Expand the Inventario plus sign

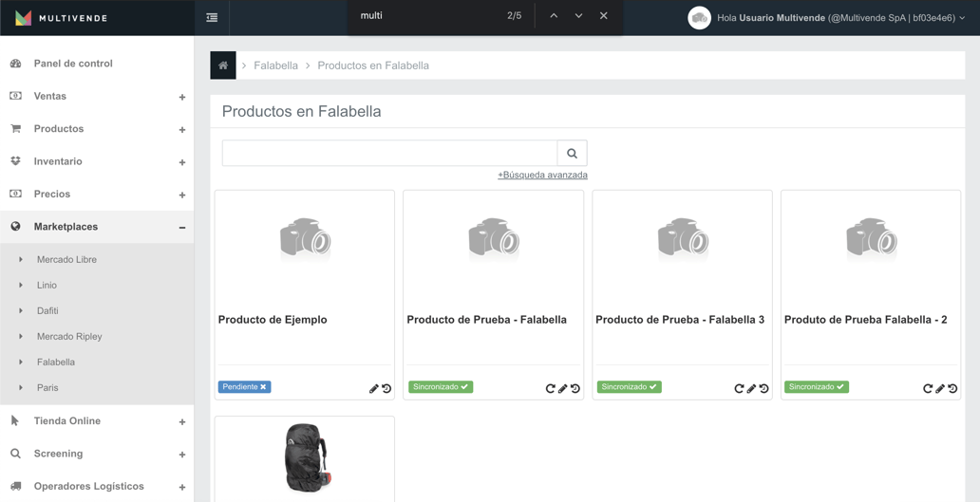[x=182, y=162]
